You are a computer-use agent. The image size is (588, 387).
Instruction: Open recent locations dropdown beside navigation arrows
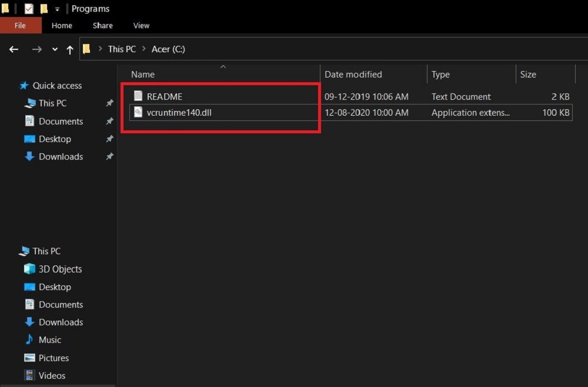click(x=54, y=49)
